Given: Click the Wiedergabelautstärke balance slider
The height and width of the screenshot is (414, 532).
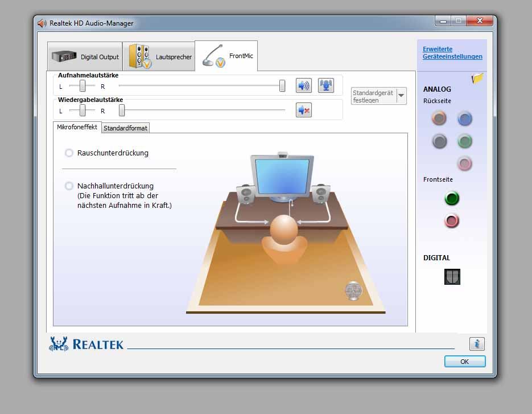Looking at the screenshot, I should pyautogui.click(x=83, y=110).
